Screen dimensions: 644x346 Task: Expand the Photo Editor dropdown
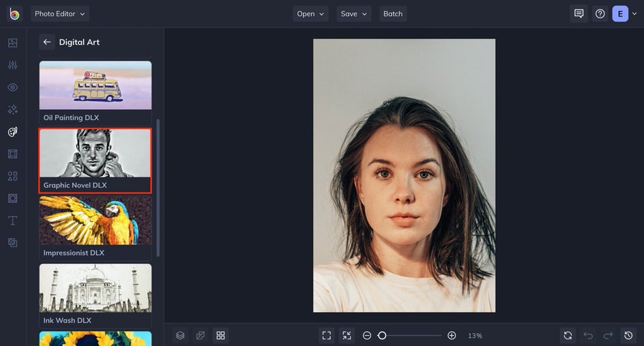pos(60,14)
